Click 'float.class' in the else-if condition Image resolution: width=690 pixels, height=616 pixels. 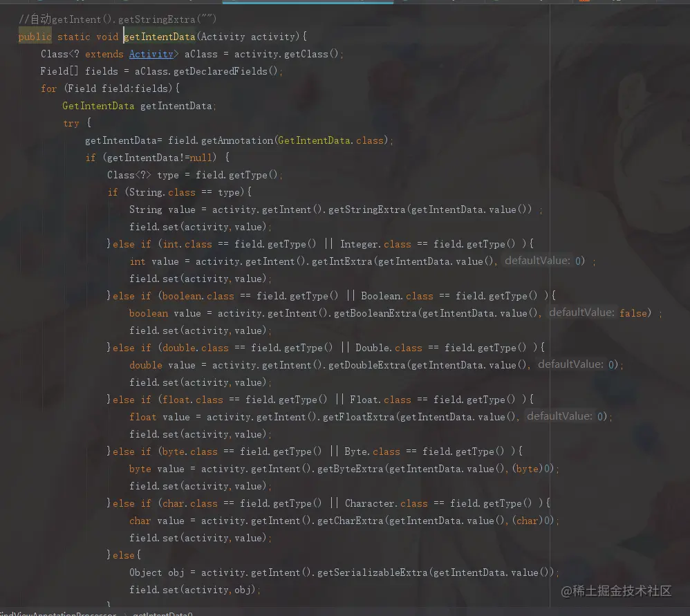(x=193, y=400)
